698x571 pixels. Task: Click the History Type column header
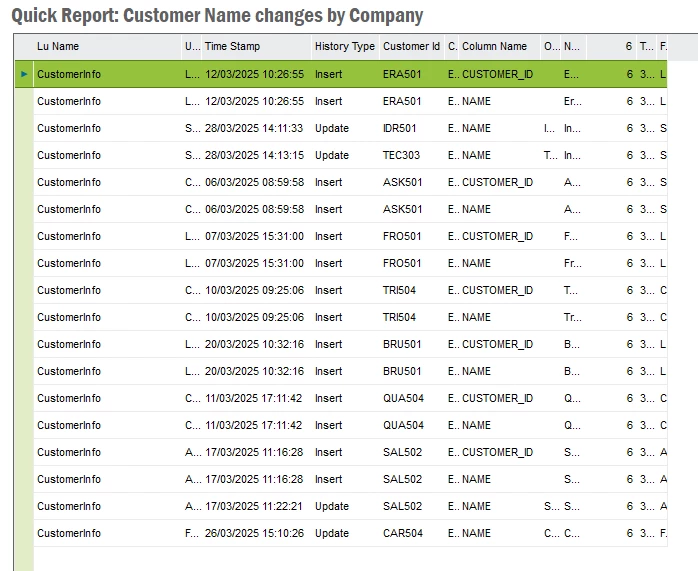(x=345, y=46)
